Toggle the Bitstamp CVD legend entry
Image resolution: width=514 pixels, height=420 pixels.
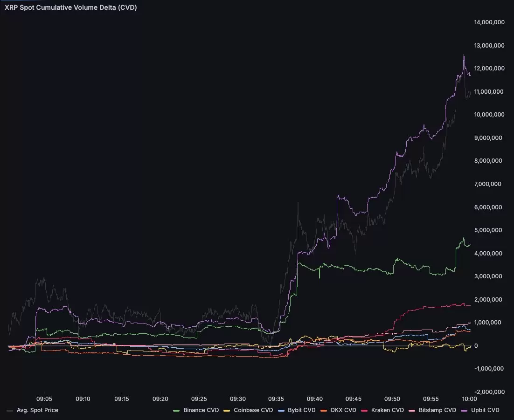(x=432, y=410)
